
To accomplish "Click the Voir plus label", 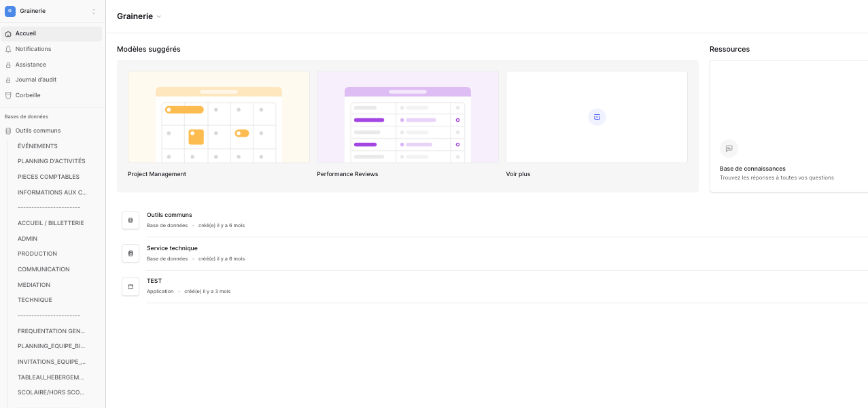I will 518,174.
